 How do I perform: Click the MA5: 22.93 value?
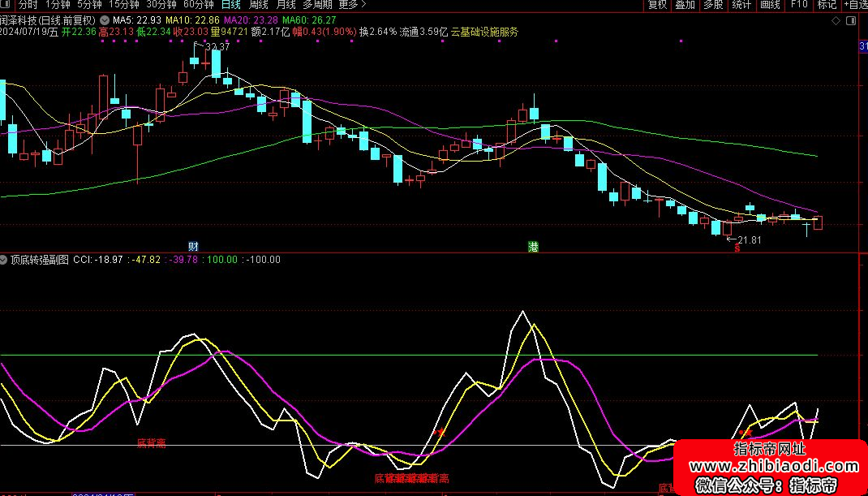pos(137,20)
